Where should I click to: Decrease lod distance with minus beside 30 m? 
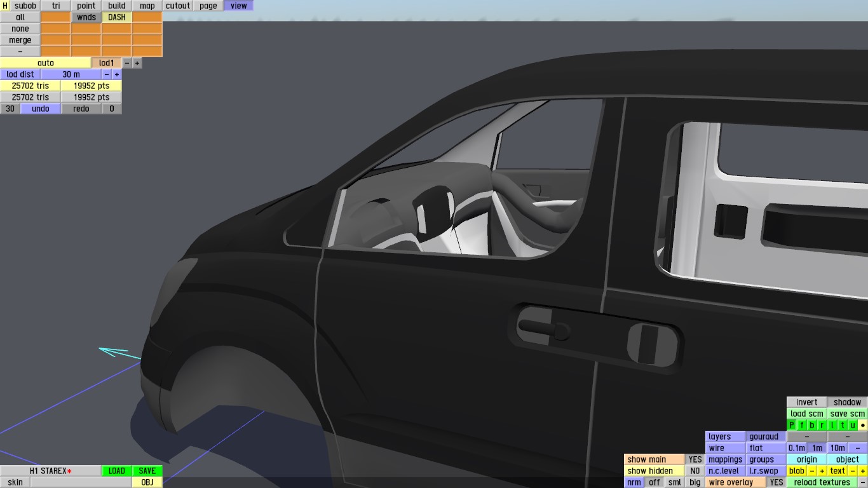click(107, 74)
